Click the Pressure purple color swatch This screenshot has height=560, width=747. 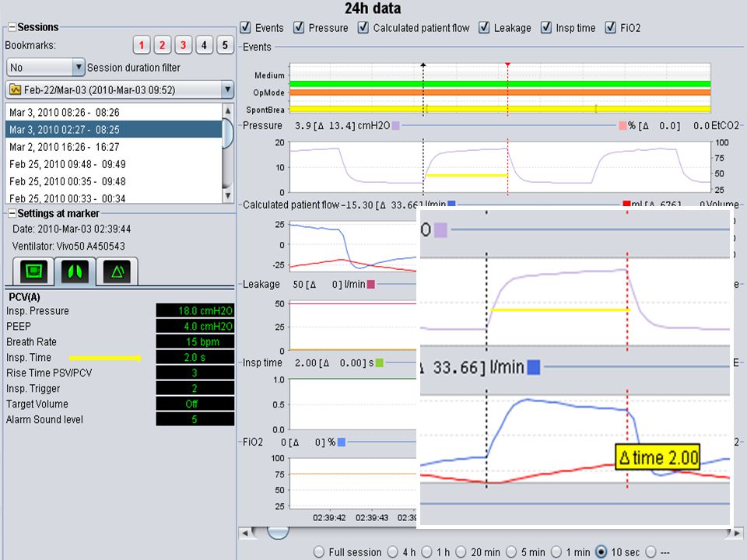[395, 126]
